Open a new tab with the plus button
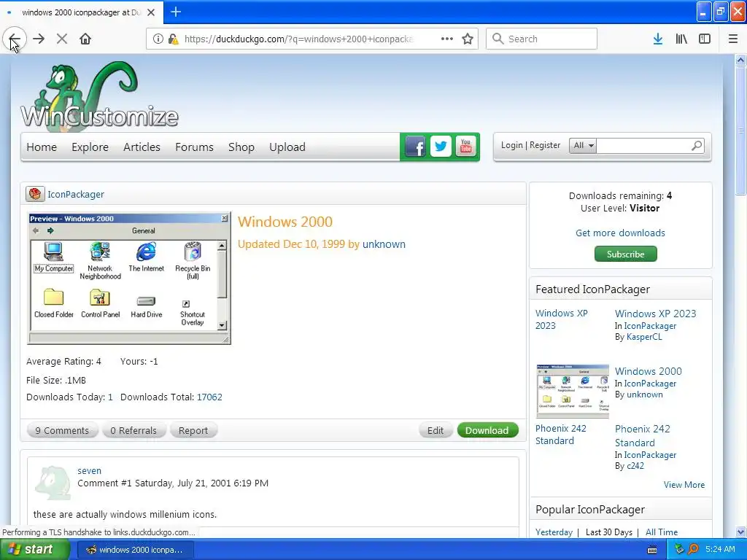This screenshot has height=560, width=747. (176, 12)
